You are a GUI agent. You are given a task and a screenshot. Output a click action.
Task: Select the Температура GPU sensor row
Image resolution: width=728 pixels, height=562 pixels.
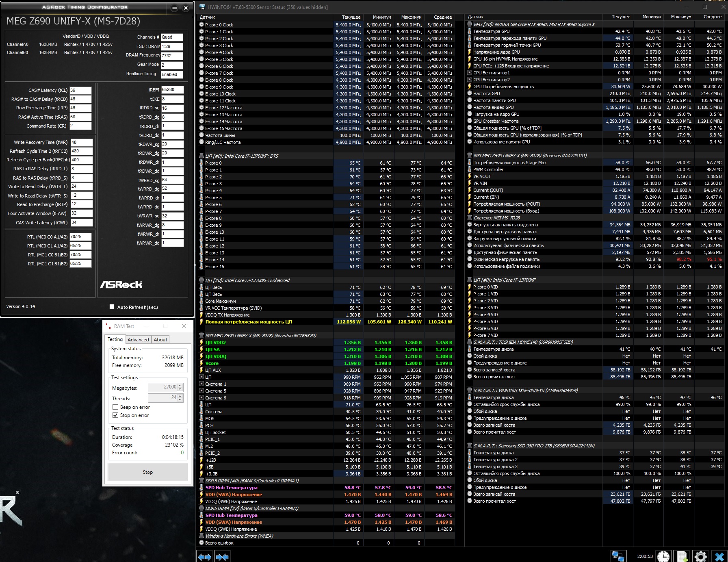(595, 31)
